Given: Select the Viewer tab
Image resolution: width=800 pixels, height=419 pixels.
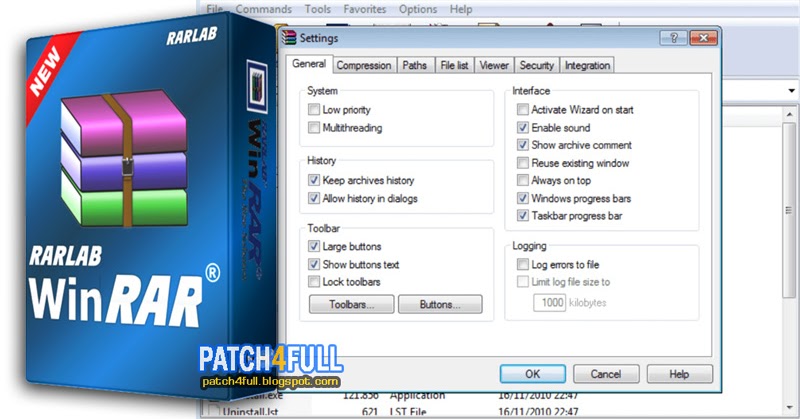Looking at the screenshot, I should pos(494,65).
